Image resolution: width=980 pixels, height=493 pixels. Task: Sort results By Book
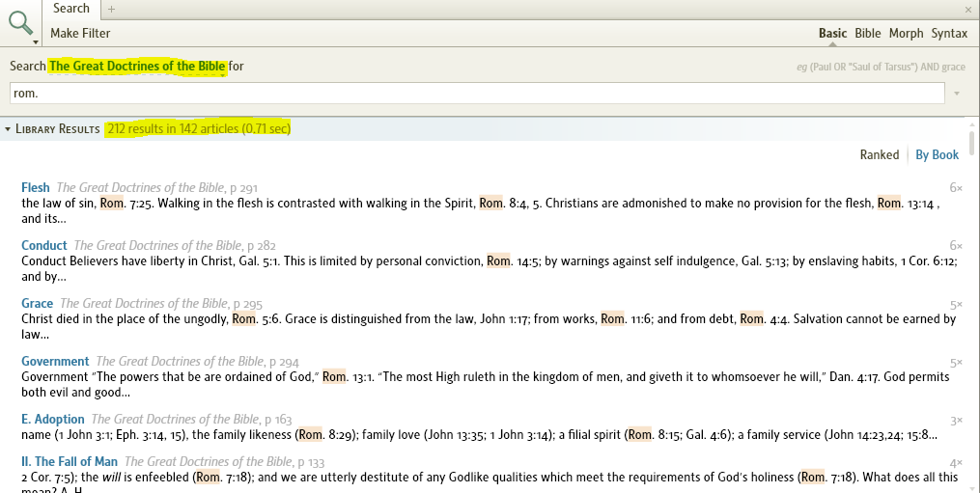(x=937, y=155)
